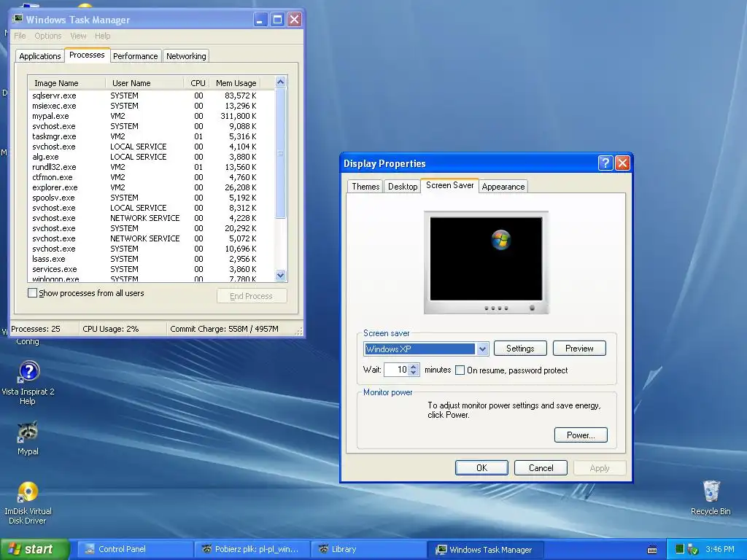
Task: Confirm with the OK button
Action: click(481, 467)
